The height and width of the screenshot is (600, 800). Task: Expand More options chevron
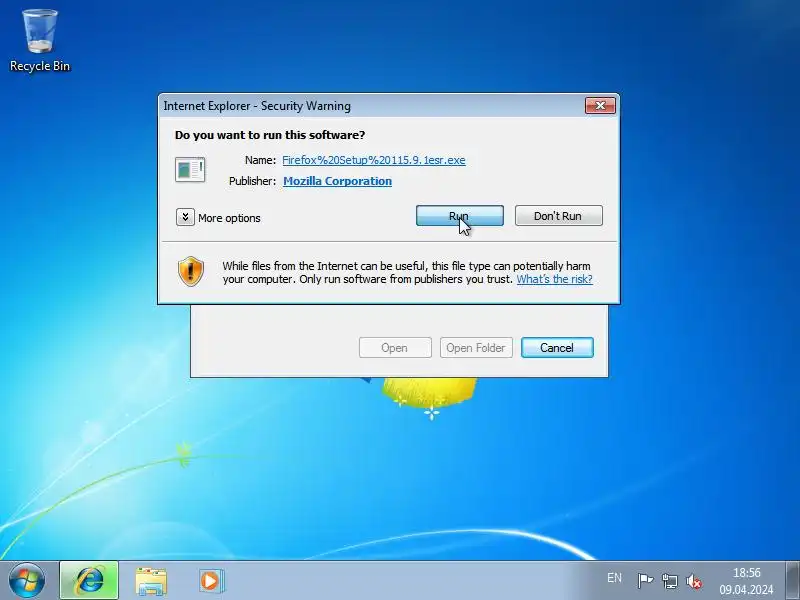coord(185,217)
